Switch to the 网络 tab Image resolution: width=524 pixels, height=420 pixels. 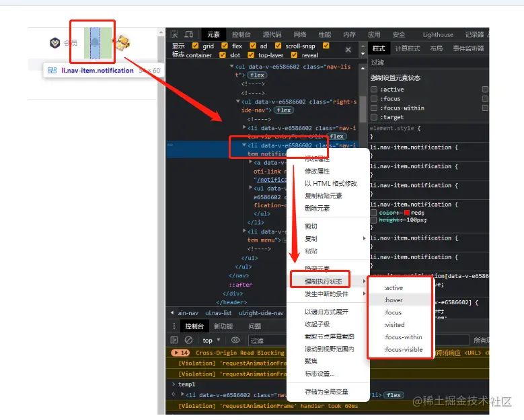click(x=300, y=34)
